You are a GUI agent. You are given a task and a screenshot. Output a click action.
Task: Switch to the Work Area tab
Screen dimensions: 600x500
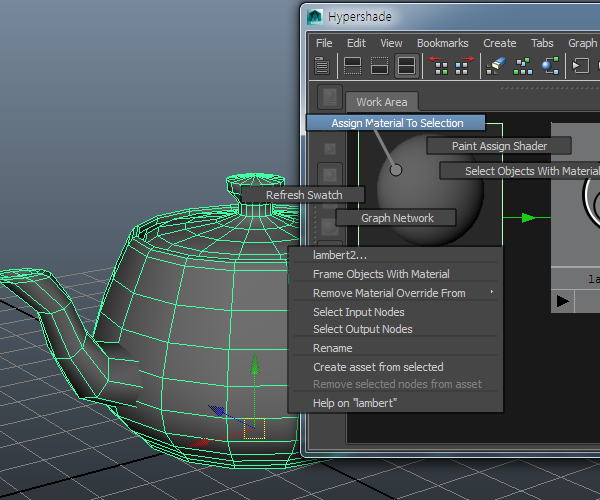click(381, 102)
